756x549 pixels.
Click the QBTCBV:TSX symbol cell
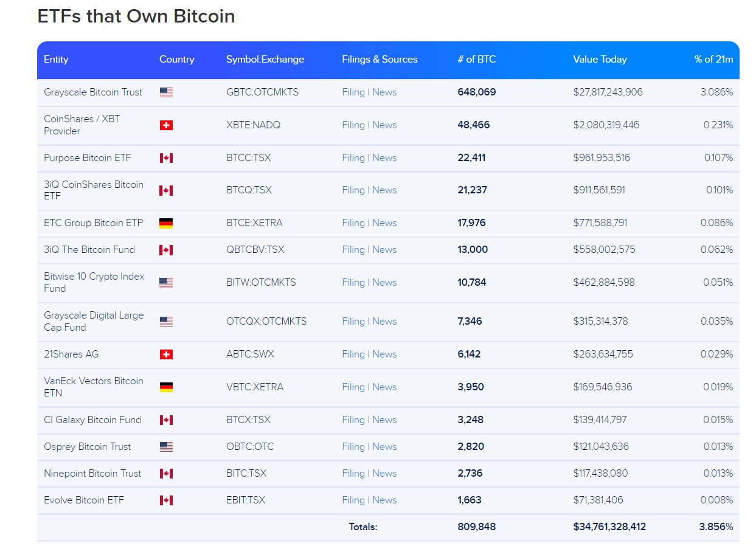coord(255,250)
